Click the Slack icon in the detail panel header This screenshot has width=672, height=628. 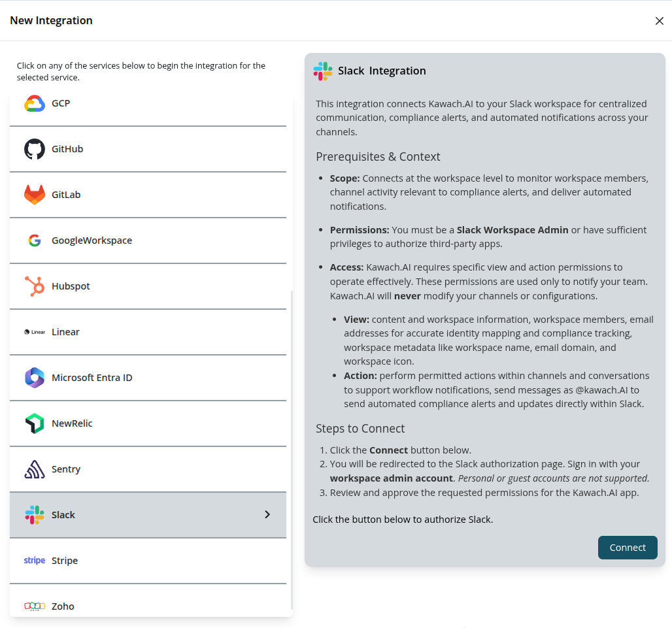tap(322, 71)
